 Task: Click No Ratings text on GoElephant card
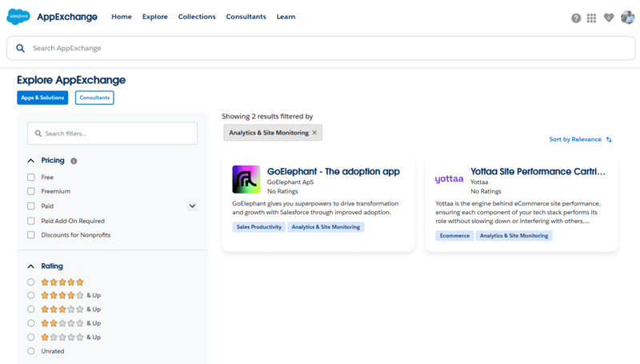pyautogui.click(x=282, y=191)
